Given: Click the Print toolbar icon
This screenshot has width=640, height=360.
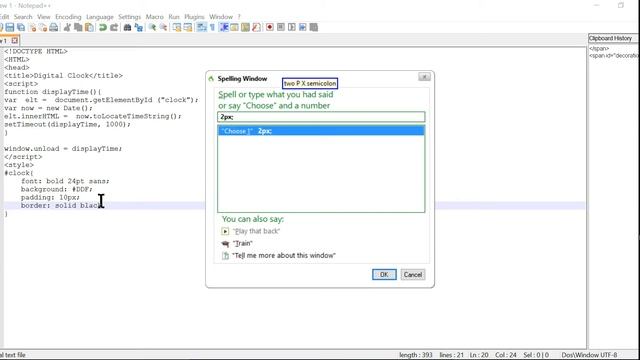Looking at the screenshot, I should click(x=53, y=27).
